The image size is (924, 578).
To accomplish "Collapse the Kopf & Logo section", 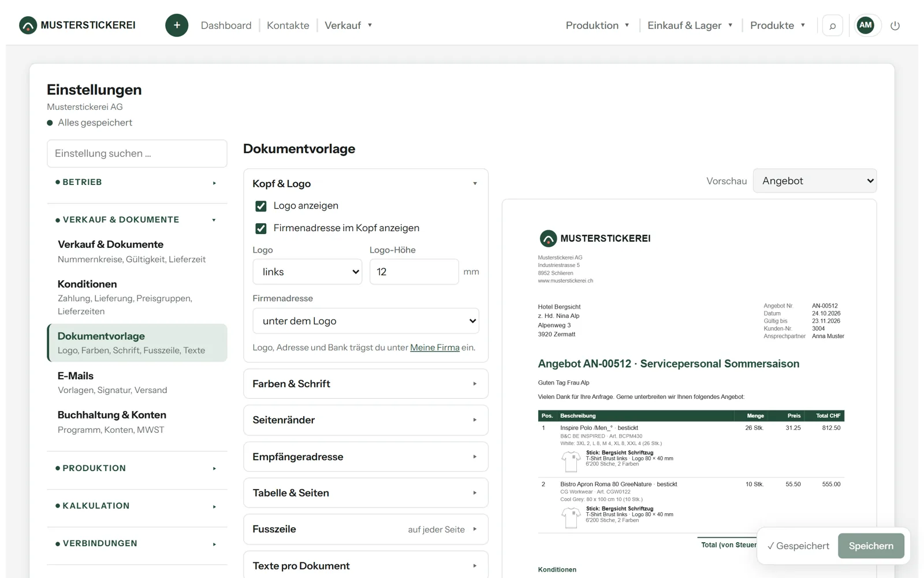I will [x=366, y=184].
